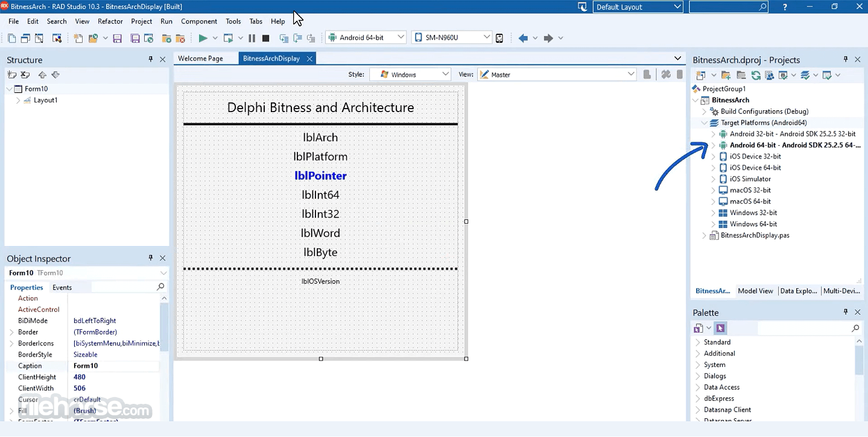
Task: Click the New item icon in Structure toolbar
Action: tap(12, 75)
